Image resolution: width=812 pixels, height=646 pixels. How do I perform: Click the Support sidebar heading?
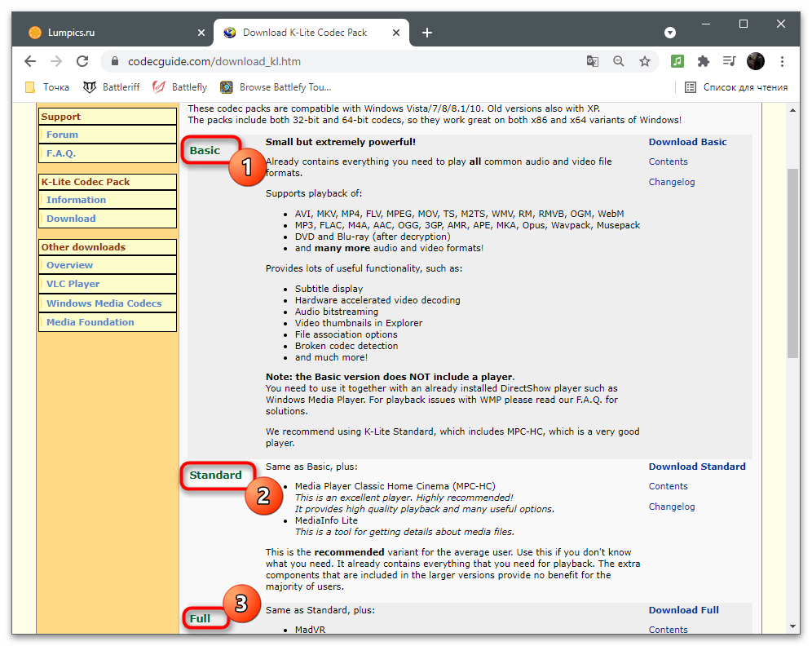coord(60,117)
